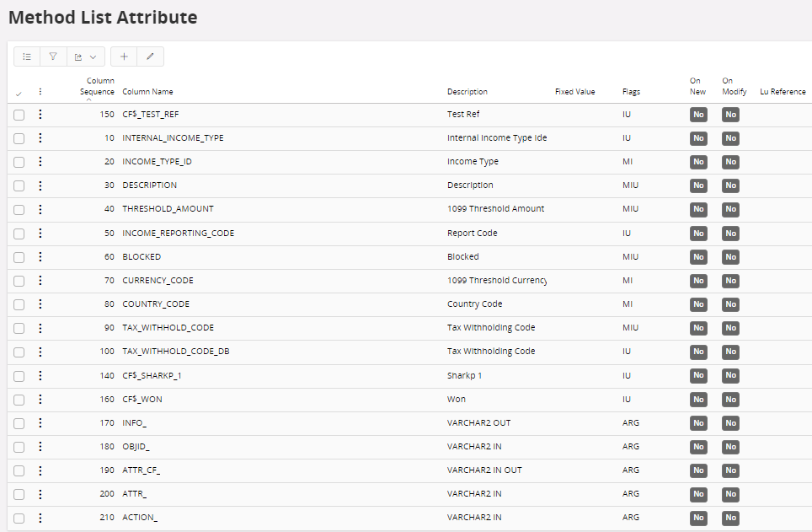Open row actions menu for ACTION_ attribute
Image resolution: width=812 pixels, height=532 pixels.
pyautogui.click(x=40, y=518)
